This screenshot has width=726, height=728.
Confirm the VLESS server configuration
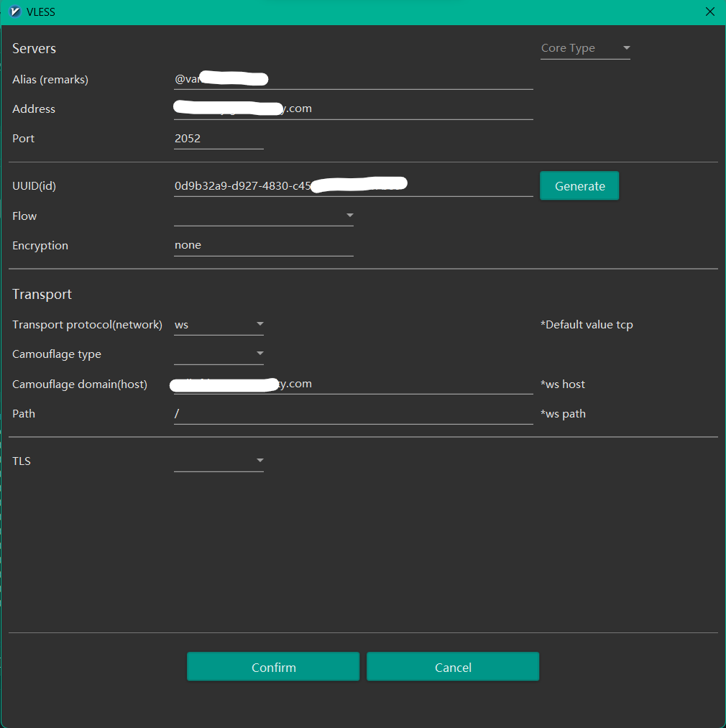click(272, 666)
